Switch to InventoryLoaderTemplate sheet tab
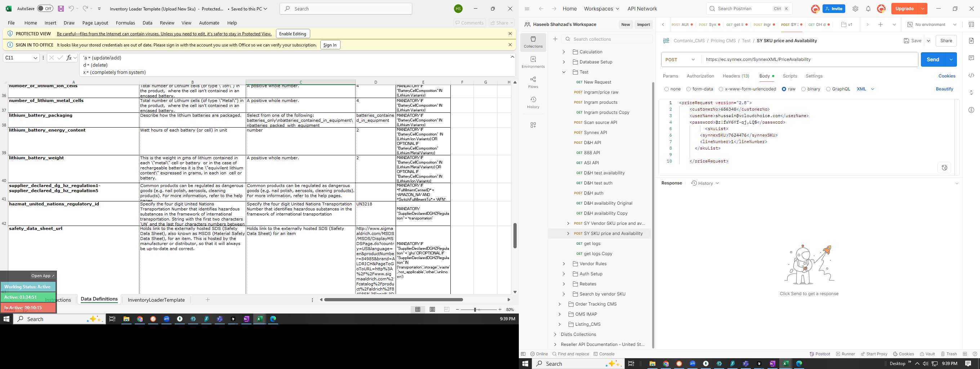 (156, 300)
